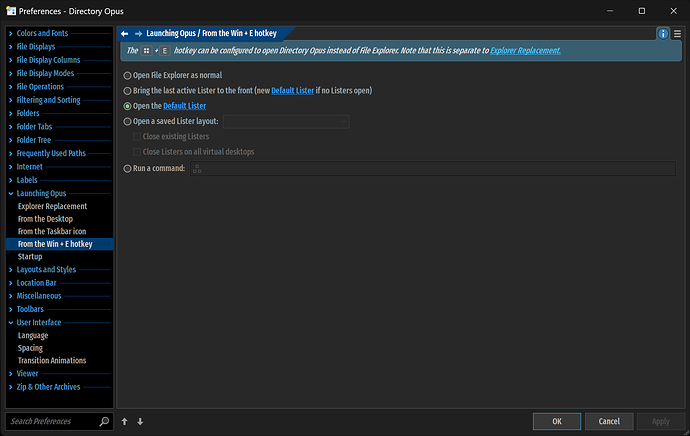Click the Run a command input field
The width and height of the screenshot is (690, 436).
point(433,169)
